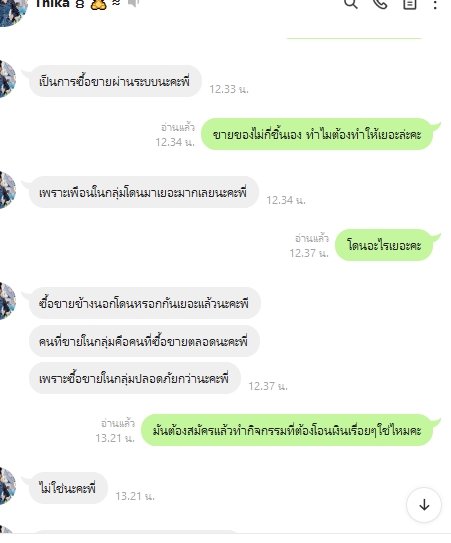Click the Thika chat name title
This screenshot has width=451, height=543.
coord(53,4)
